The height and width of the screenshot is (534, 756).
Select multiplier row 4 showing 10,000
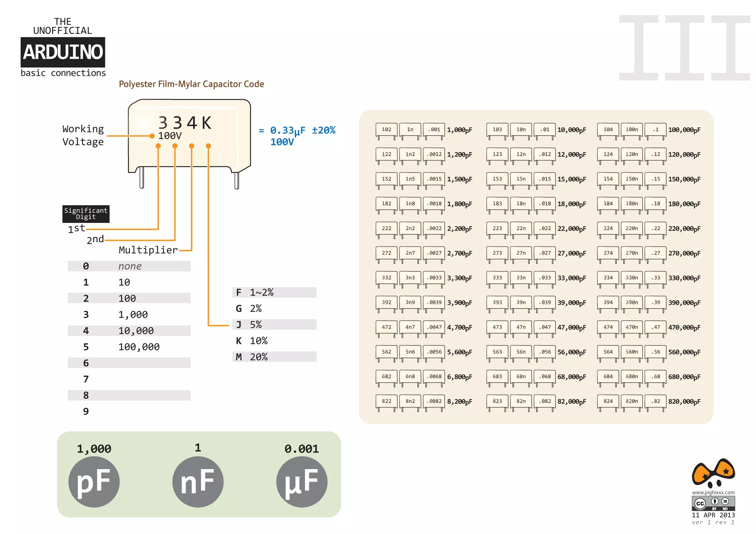(x=129, y=331)
